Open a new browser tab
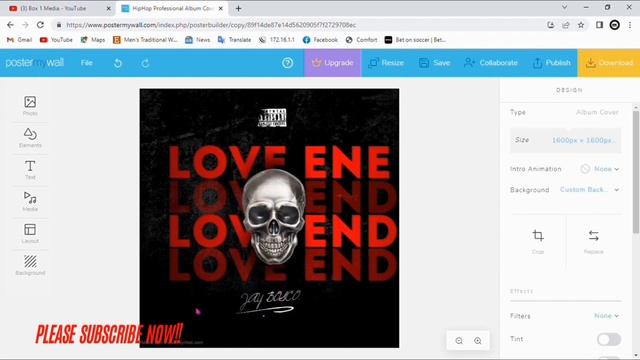640x360 pixels. (x=238, y=8)
